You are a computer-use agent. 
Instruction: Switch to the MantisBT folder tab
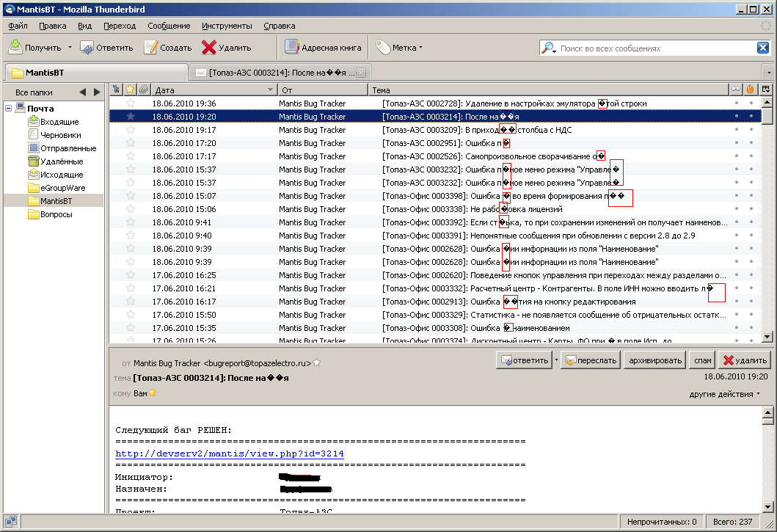97,73
